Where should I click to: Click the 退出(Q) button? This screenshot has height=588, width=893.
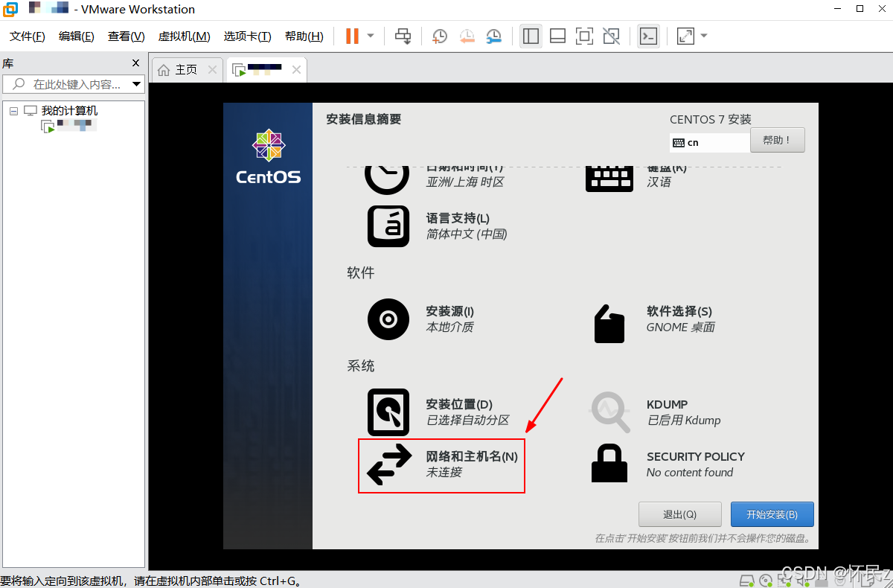coord(680,514)
